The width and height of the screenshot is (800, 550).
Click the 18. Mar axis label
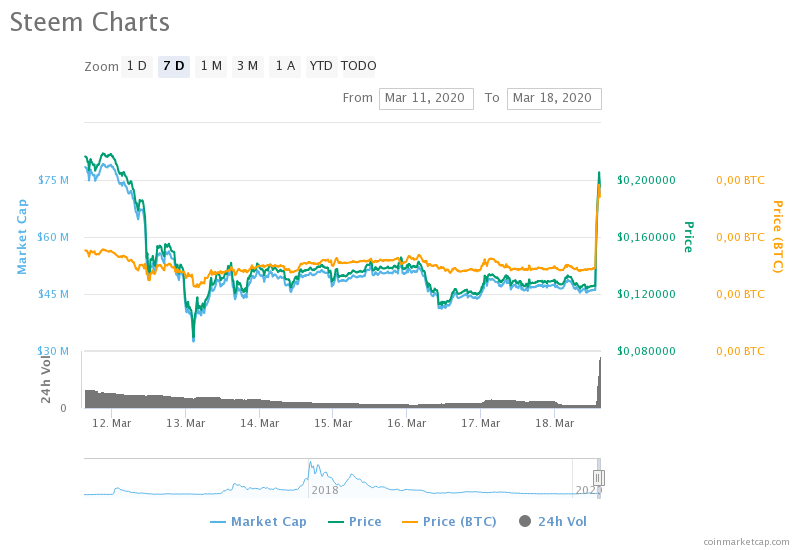[555, 423]
